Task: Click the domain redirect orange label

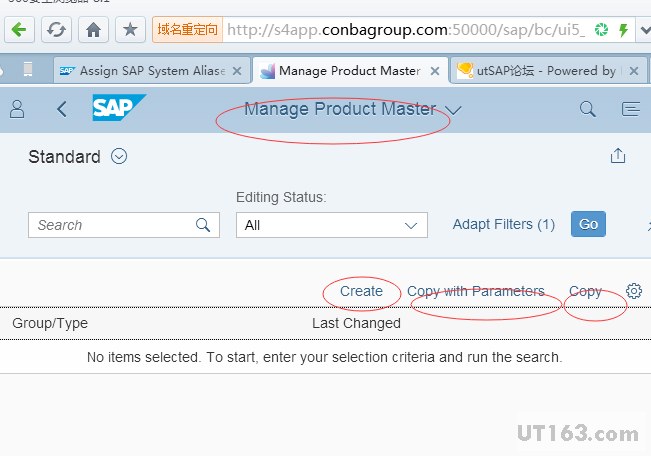Action: coord(187,29)
